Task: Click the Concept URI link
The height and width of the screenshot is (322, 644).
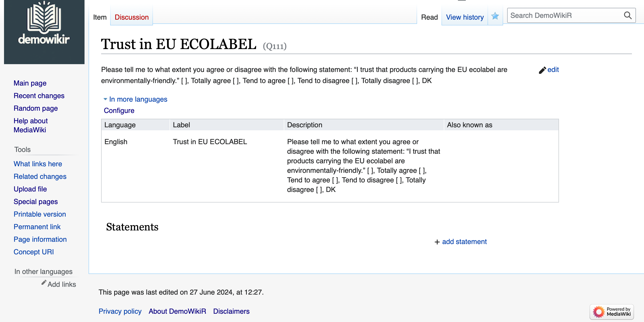Action: point(34,252)
